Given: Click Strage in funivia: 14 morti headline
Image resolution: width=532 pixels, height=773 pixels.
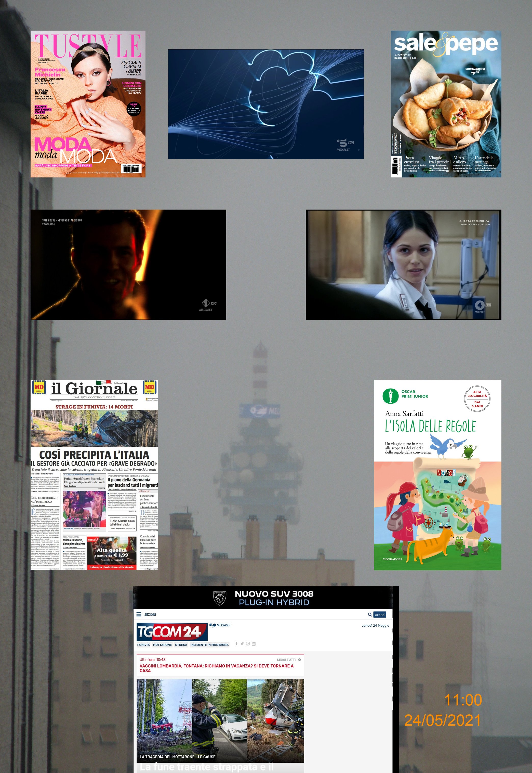Looking at the screenshot, I should [x=94, y=407].
